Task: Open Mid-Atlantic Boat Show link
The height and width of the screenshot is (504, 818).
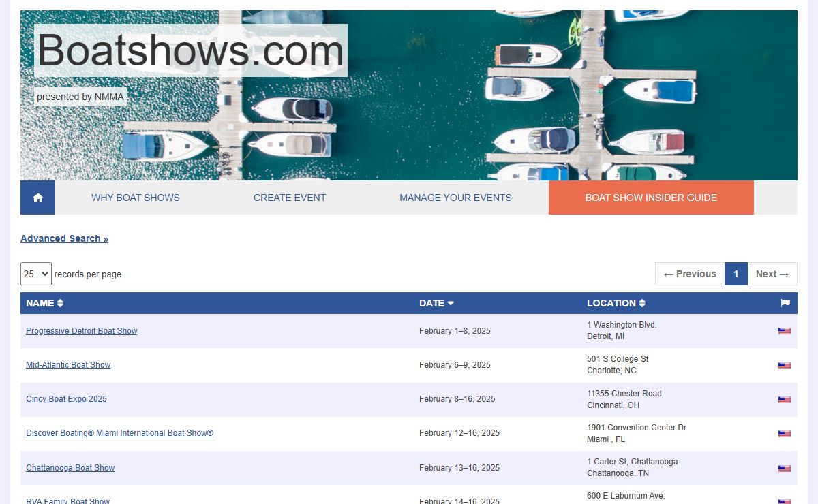Action: coord(68,365)
